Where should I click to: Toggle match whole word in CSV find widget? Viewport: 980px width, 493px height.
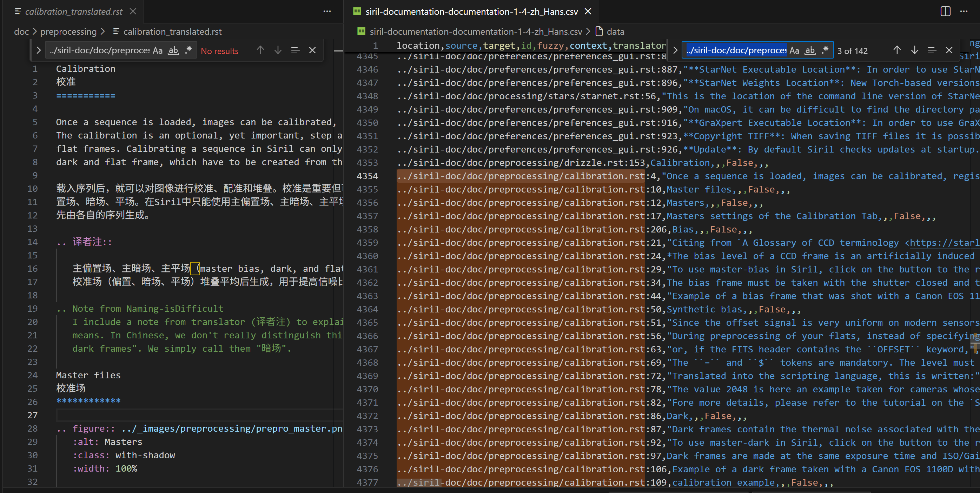pyautogui.click(x=810, y=50)
